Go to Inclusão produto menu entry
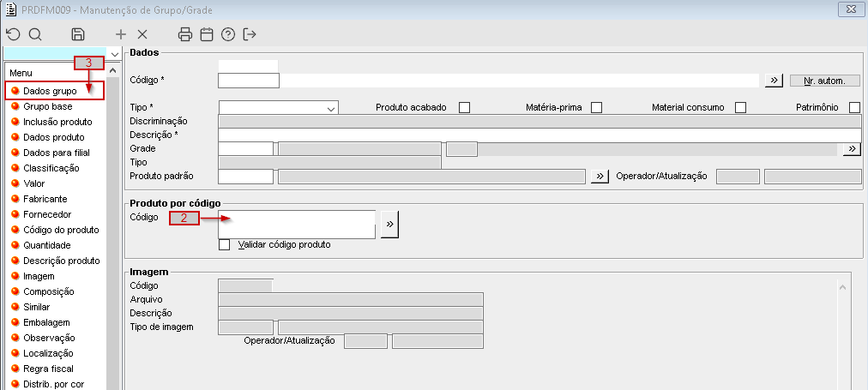The width and height of the screenshot is (868, 390). coord(57,122)
